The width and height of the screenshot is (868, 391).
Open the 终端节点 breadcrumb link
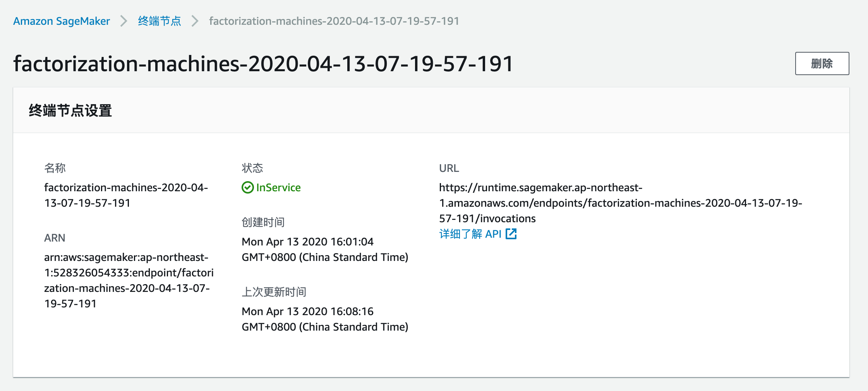[x=160, y=21]
